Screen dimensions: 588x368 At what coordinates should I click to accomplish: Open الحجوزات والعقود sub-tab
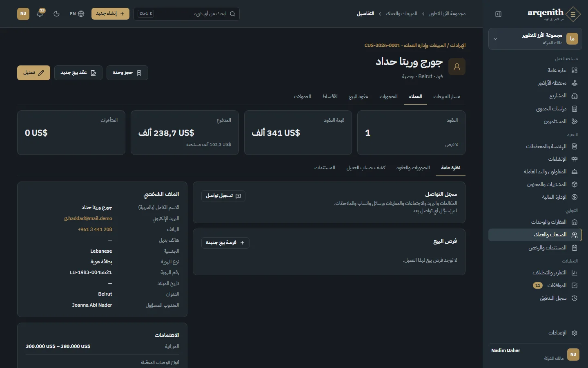point(413,168)
